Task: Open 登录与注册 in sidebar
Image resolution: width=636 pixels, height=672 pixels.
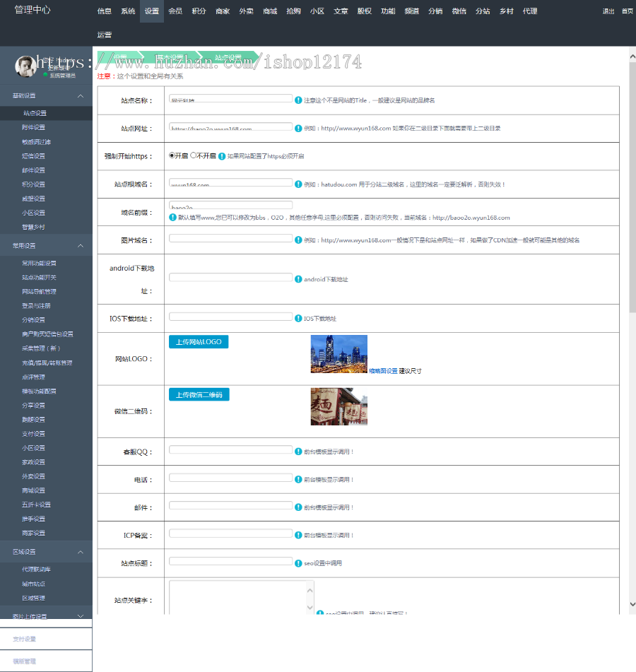Action: 36,305
